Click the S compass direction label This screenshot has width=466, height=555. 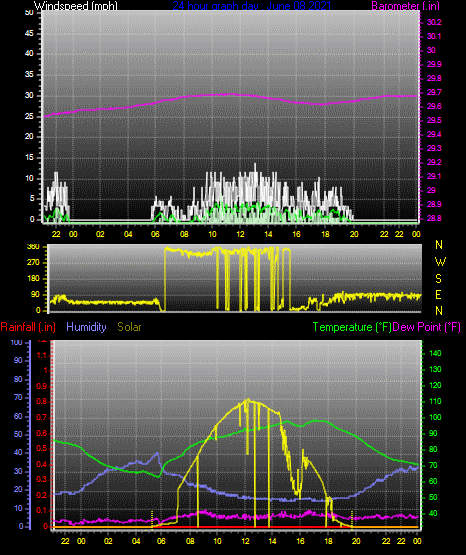[439, 279]
